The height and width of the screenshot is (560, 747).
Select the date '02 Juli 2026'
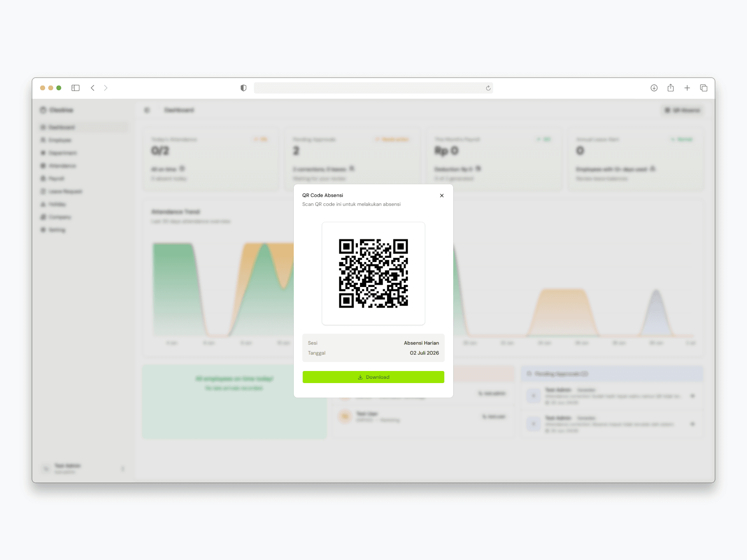coord(424,353)
